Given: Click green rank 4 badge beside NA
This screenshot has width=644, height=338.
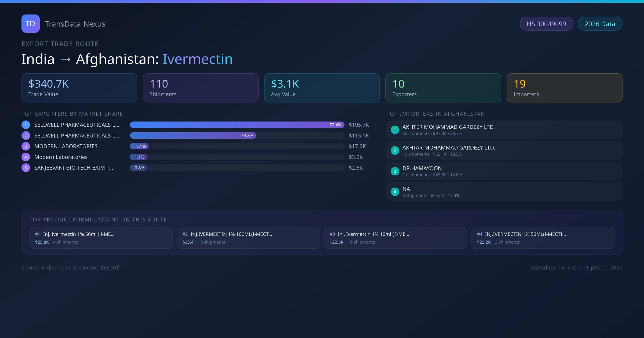Looking at the screenshot, I should point(395,192).
